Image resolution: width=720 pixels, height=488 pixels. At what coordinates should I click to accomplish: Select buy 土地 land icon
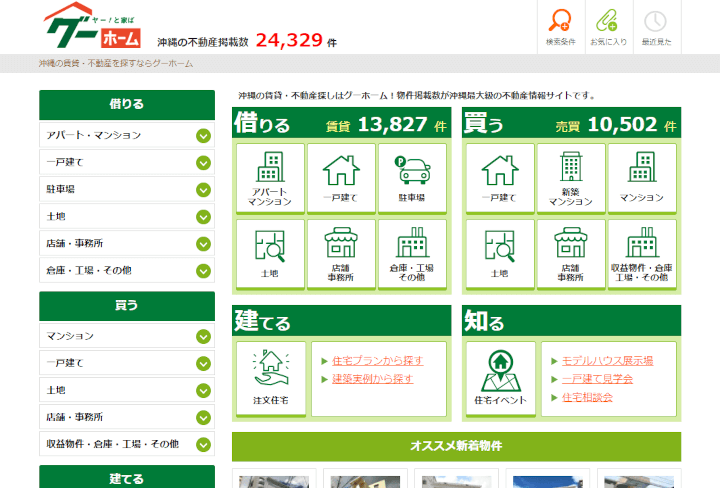500,254
